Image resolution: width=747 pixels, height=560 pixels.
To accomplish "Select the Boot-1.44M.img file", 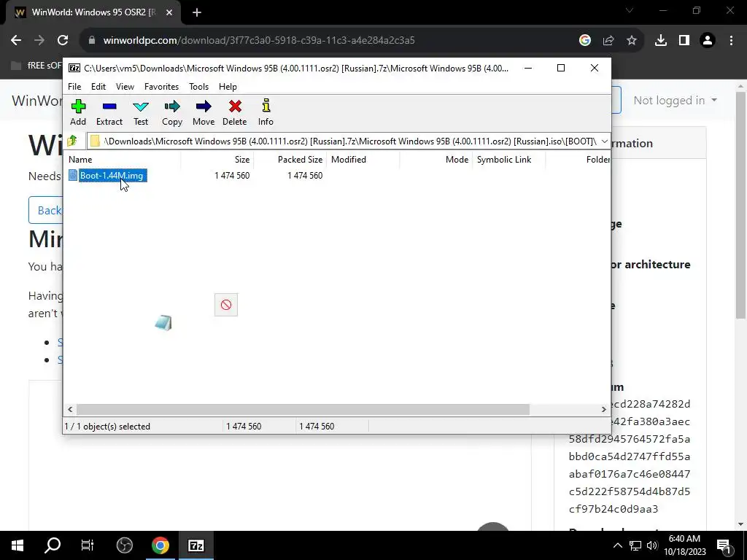I will (x=112, y=176).
